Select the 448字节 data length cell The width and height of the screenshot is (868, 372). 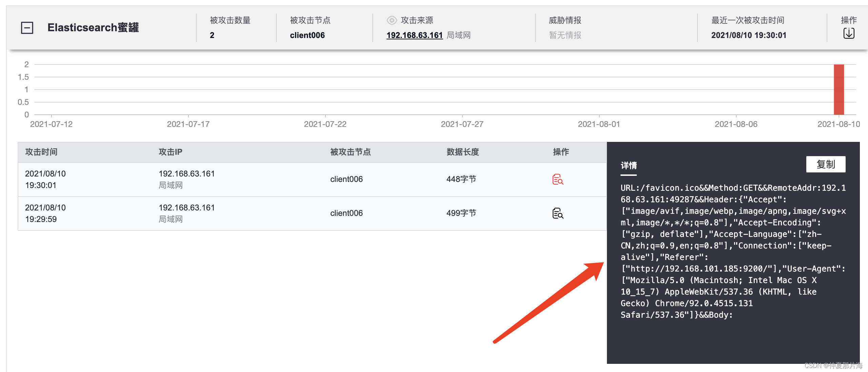(x=461, y=179)
